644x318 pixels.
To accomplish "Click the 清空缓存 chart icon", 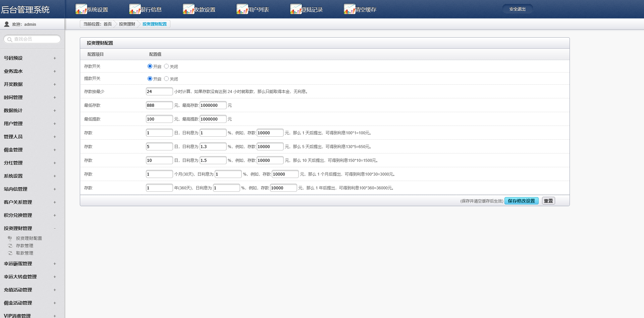I will pos(349,9).
